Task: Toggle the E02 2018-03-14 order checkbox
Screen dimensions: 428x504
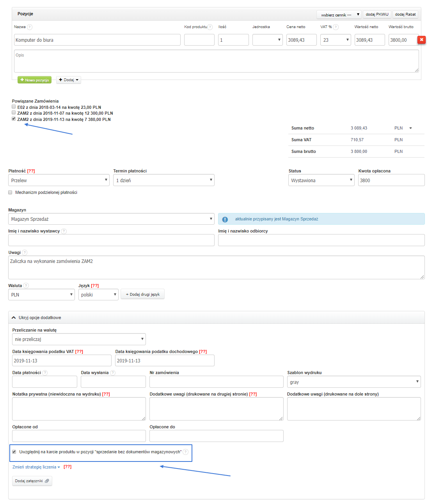Action: tap(14, 106)
